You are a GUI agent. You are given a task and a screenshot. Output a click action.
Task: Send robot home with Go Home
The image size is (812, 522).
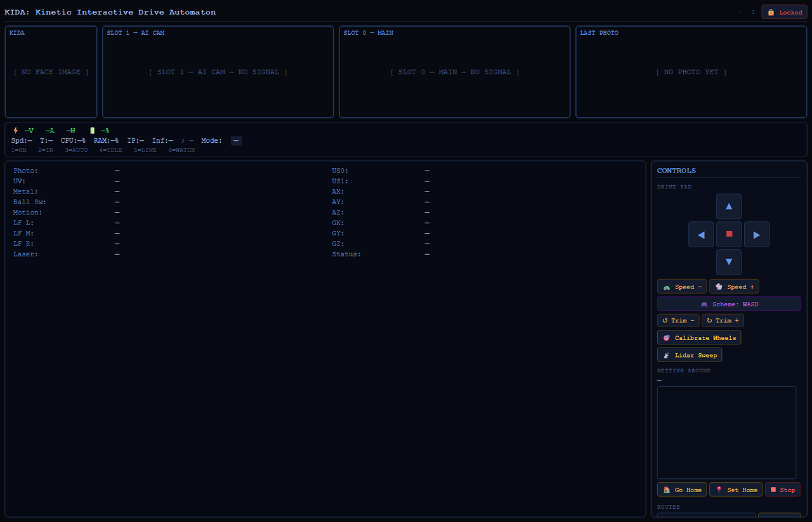tap(682, 490)
